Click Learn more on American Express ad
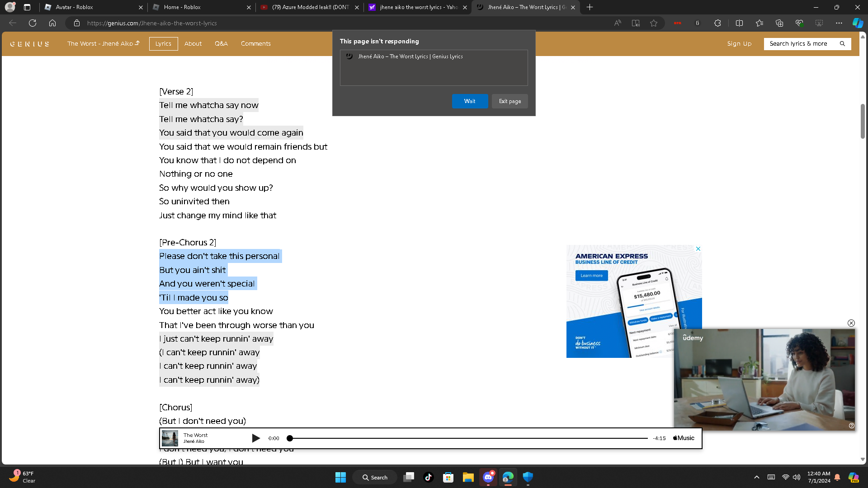This screenshot has width=868, height=488. coord(591,276)
